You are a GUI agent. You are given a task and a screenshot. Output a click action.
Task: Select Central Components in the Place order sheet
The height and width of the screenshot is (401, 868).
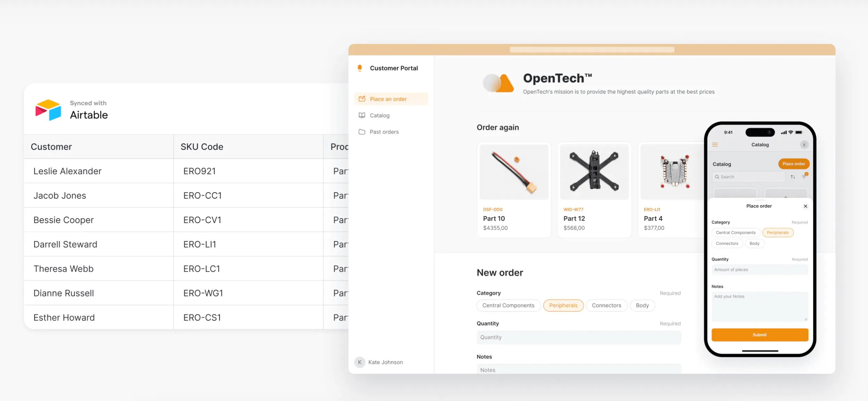(x=736, y=232)
